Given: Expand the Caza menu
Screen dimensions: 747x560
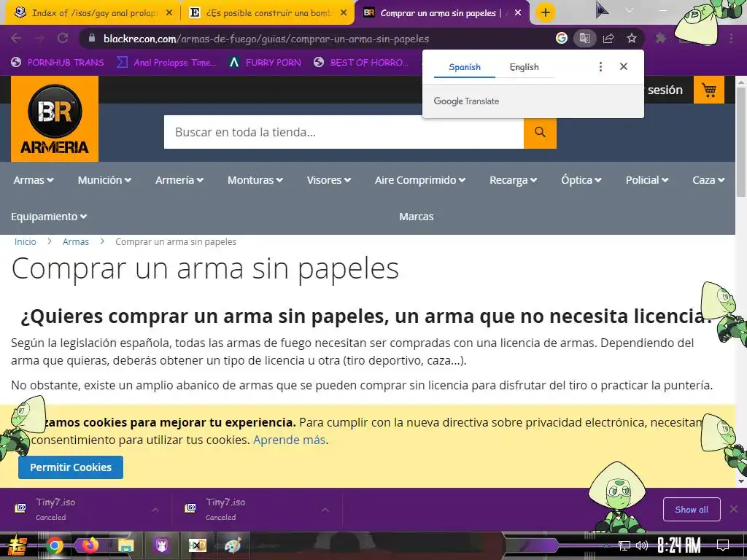Looking at the screenshot, I should click(708, 180).
